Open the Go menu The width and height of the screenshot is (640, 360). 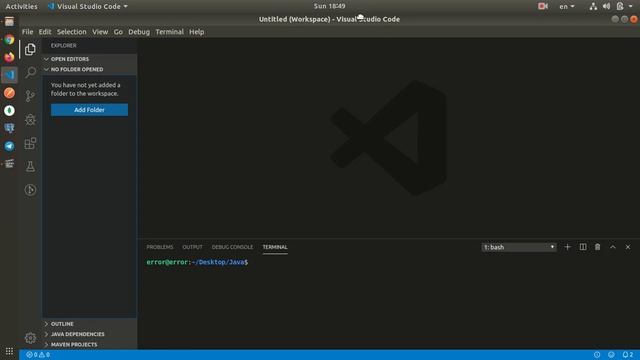pos(118,32)
